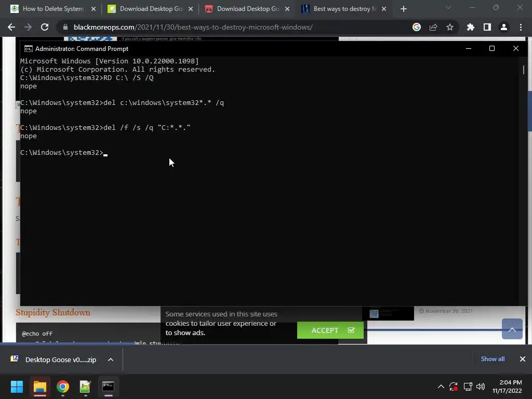Bookmark this page with the star icon
This screenshot has width=532, height=399.
[450, 27]
